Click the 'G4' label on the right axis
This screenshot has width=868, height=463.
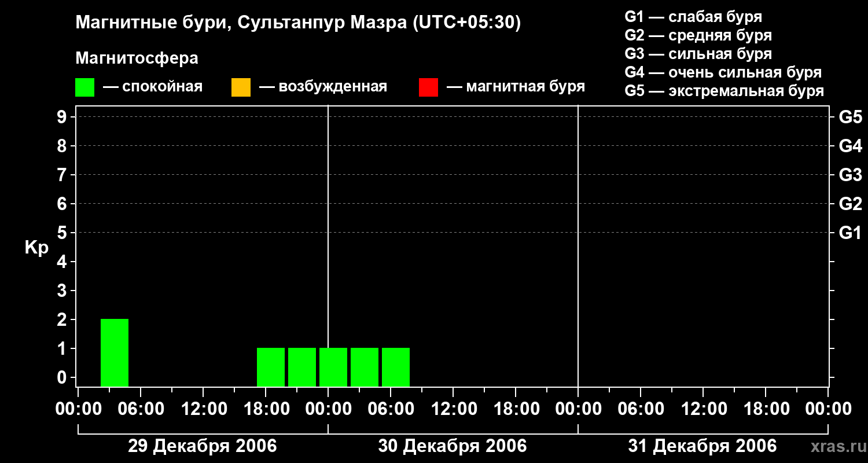(x=851, y=146)
